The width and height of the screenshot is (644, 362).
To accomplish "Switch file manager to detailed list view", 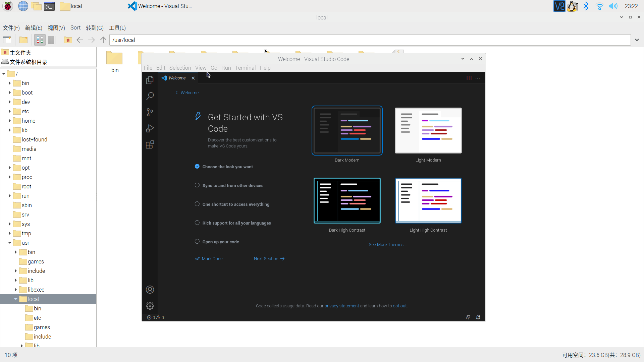I will pos(52,40).
